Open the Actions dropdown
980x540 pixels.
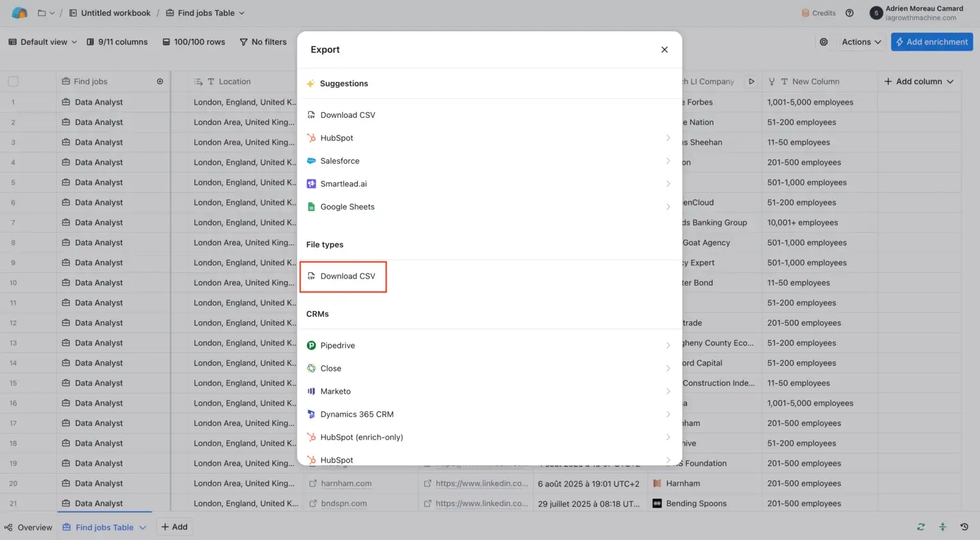[x=861, y=42]
